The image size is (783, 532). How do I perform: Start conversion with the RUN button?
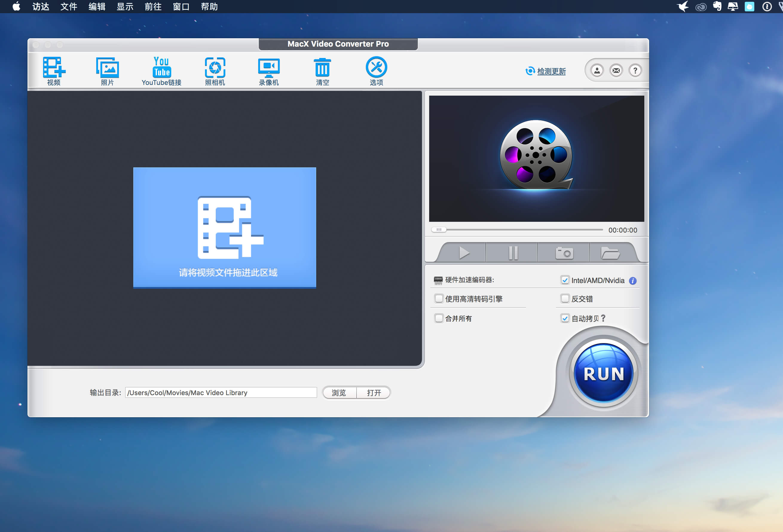[x=603, y=373]
